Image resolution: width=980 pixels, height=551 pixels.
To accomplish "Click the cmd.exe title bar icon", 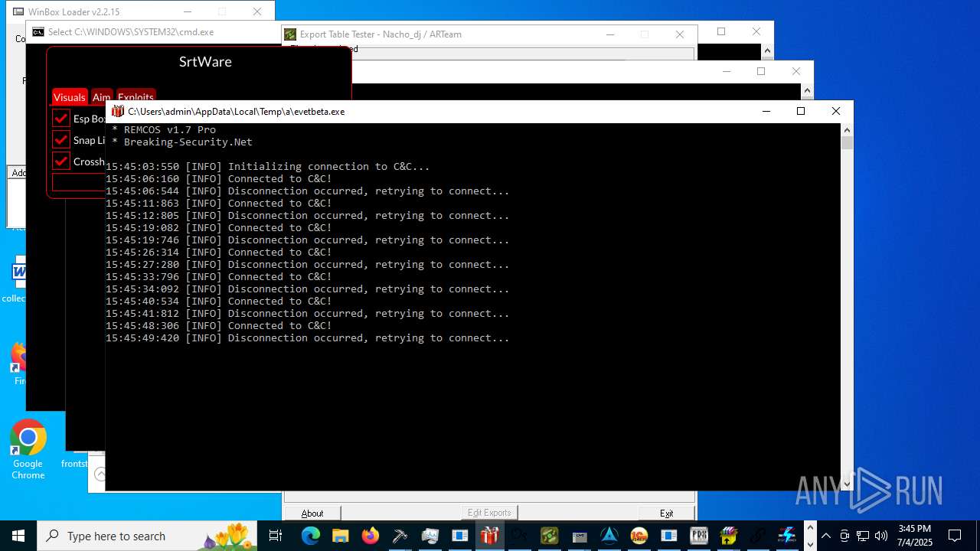I will click(x=38, y=32).
